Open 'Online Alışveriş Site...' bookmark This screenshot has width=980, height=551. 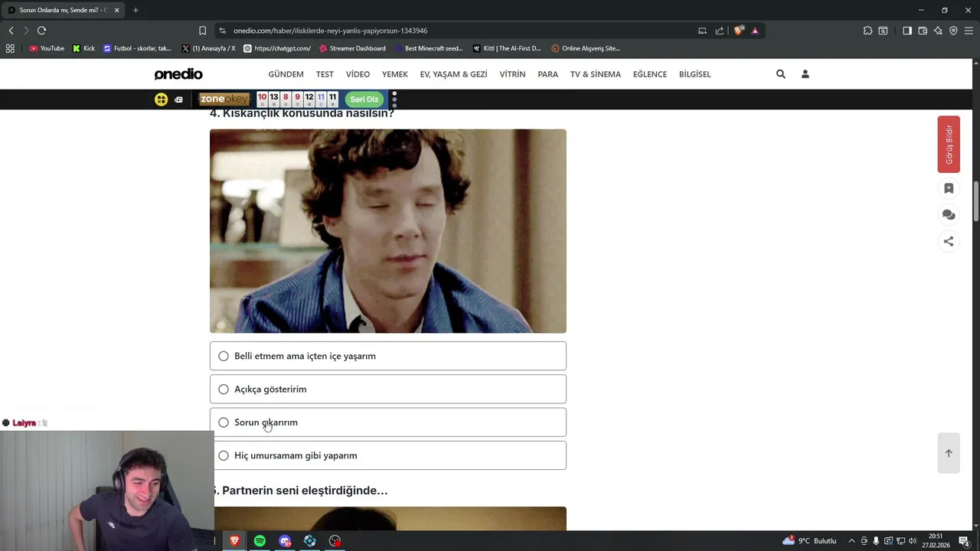click(x=586, y=48)
